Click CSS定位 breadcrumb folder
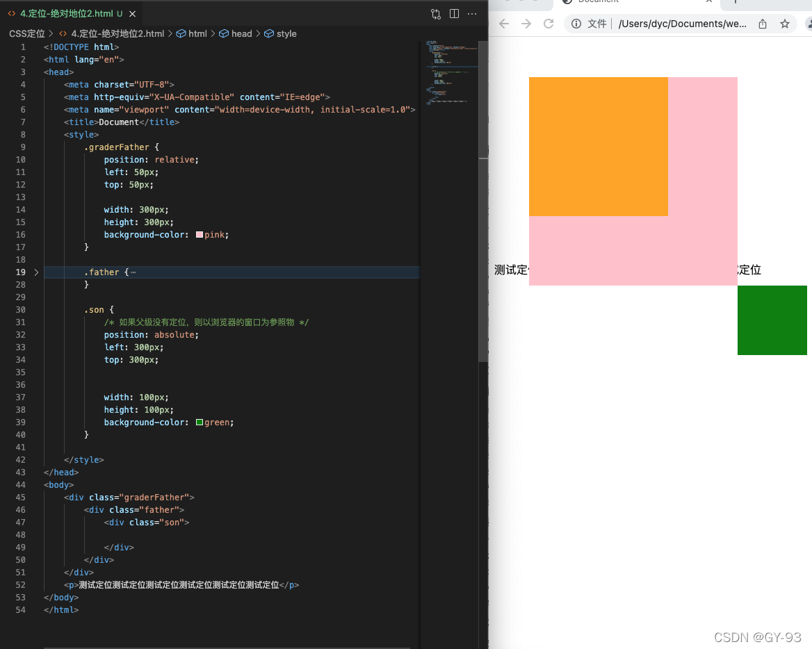 27,33
